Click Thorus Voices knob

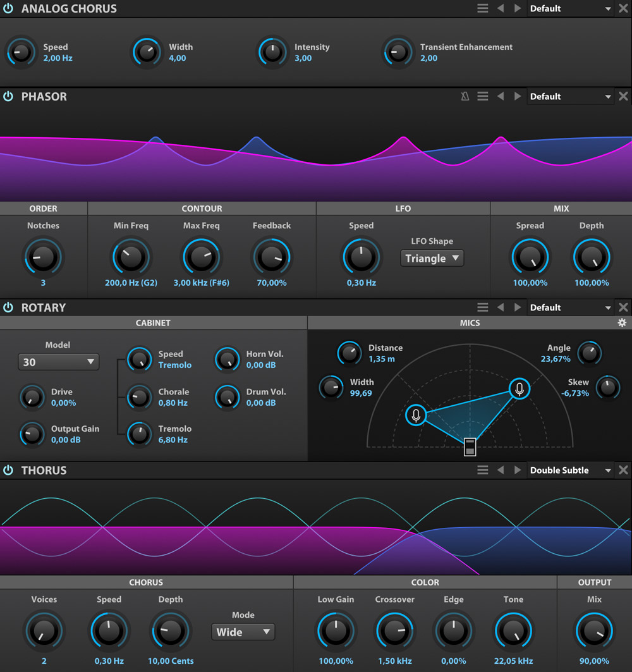pyautogui.click(x=44, y=632)
